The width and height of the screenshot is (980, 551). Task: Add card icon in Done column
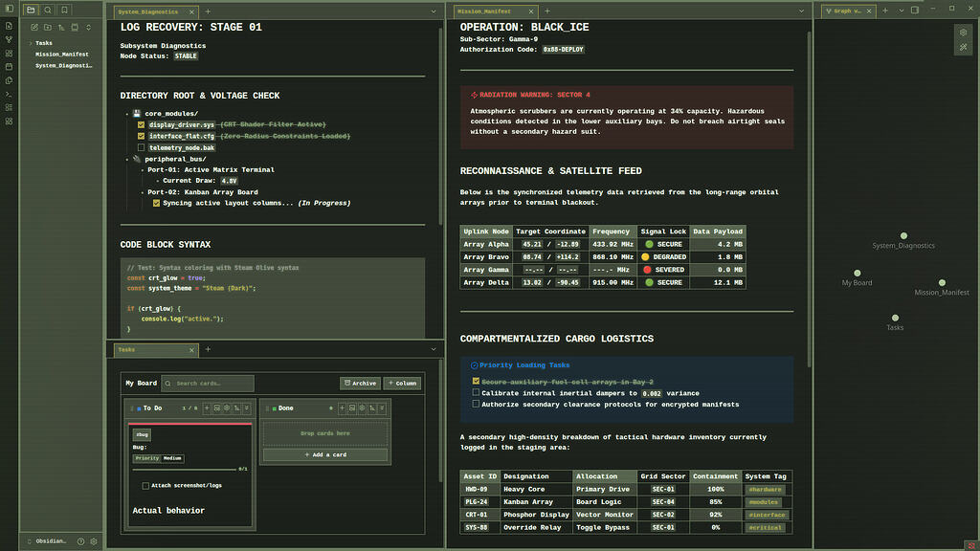point(342,408)
